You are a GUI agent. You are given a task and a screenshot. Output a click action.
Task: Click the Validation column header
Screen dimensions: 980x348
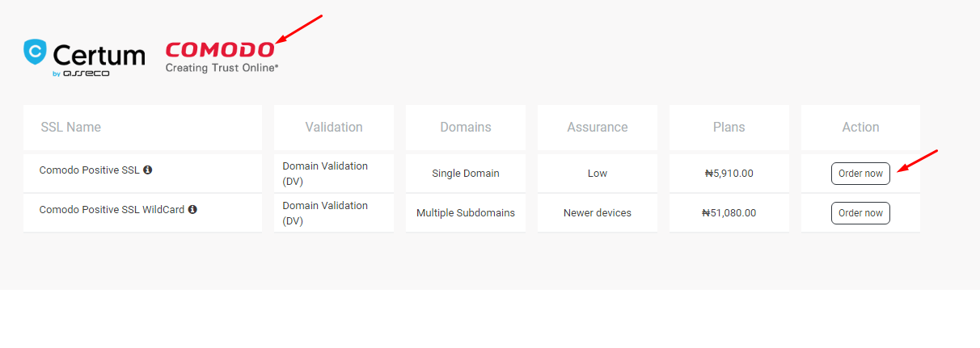tap(334, 128)
